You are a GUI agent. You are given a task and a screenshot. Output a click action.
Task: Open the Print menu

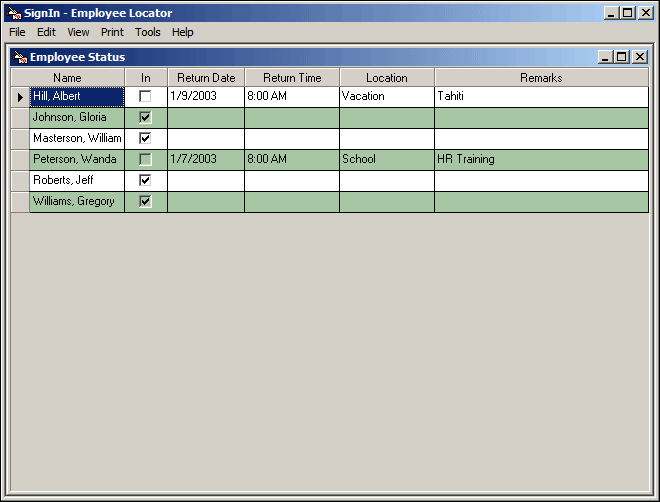112,32
